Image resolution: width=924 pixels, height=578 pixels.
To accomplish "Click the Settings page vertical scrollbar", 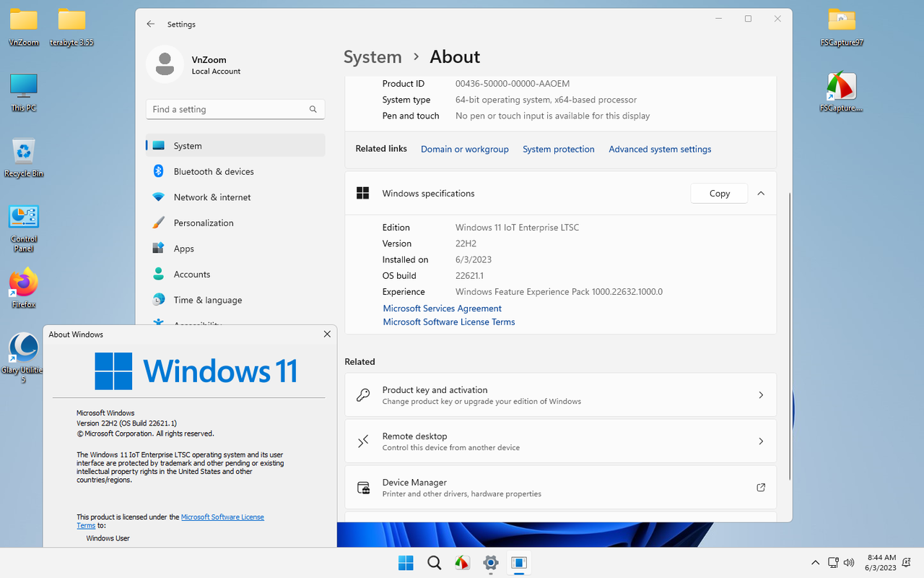I will coord(789,336).
